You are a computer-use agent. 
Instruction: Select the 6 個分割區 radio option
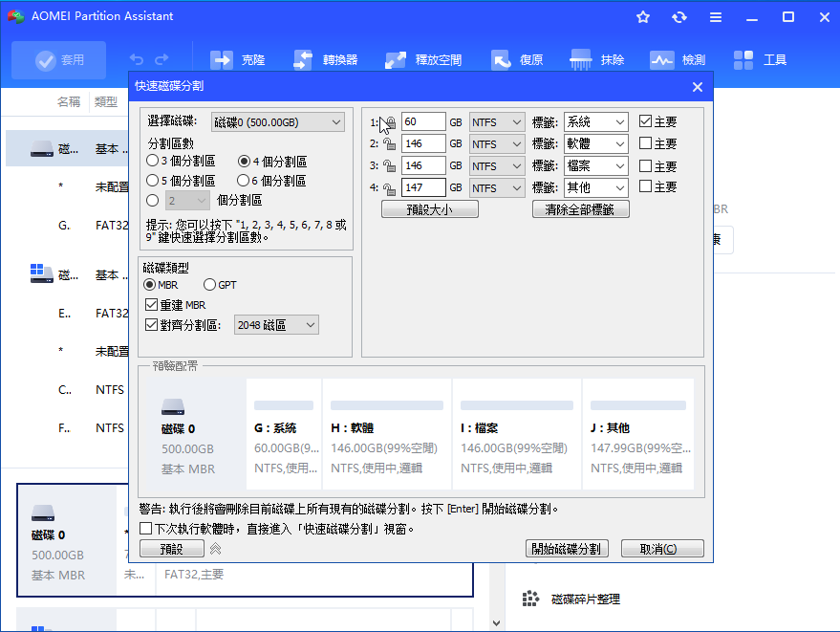pyautogui.click(x=244, y=181)
